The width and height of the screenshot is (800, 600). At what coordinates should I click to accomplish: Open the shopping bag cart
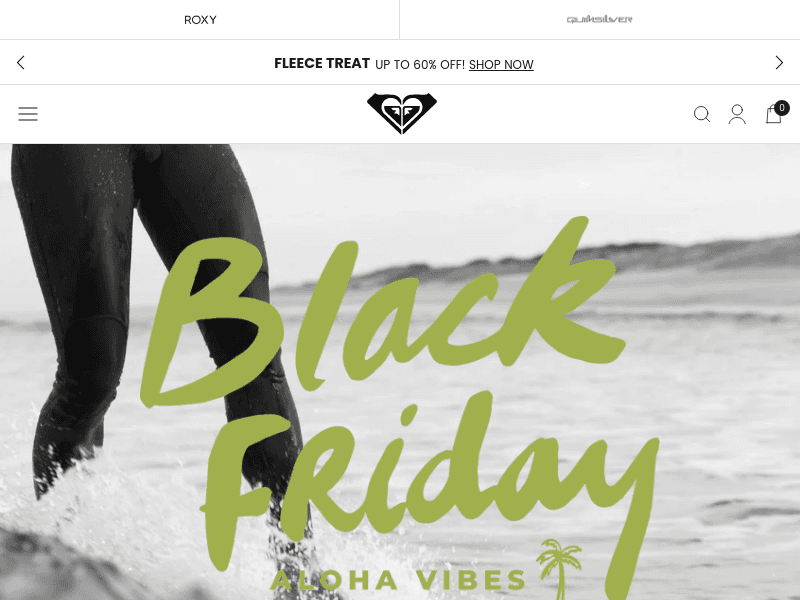(x=773, y=114)
